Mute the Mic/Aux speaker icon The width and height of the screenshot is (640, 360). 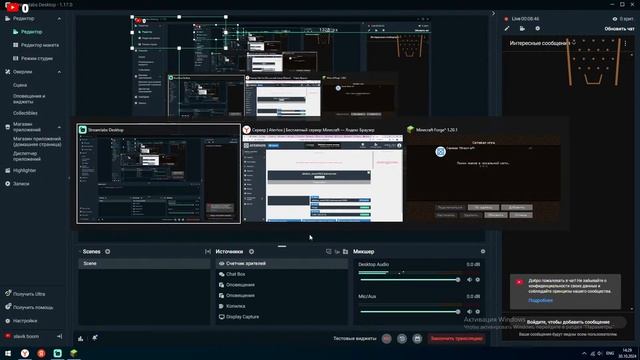(469, 311)
